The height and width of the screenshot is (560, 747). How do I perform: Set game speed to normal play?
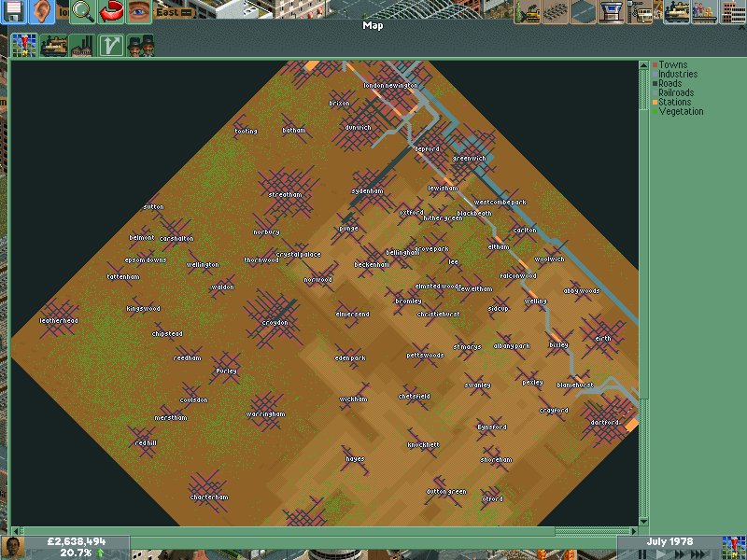point(660,554)
